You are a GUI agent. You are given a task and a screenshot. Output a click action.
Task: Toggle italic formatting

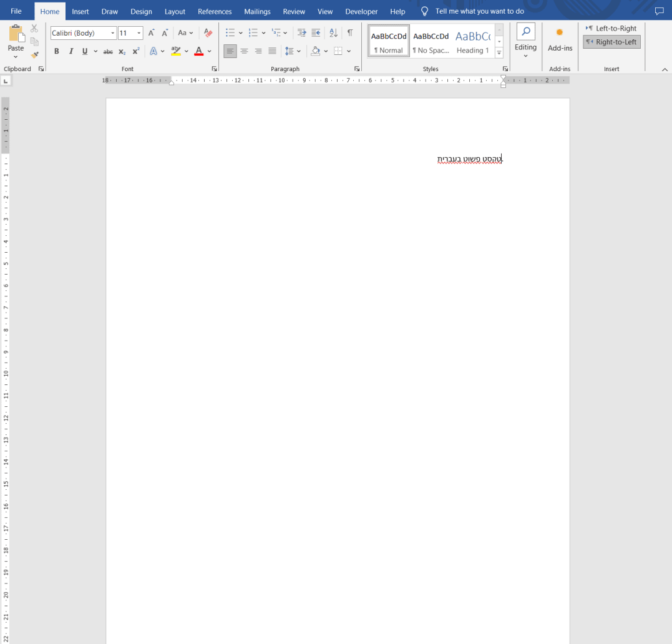(x=71, y=51)
